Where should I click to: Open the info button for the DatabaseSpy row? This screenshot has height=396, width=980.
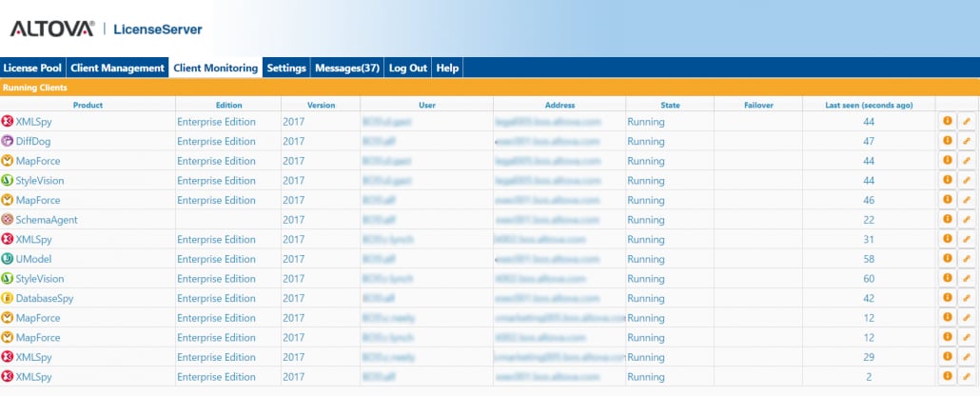[x=948, y=298]
